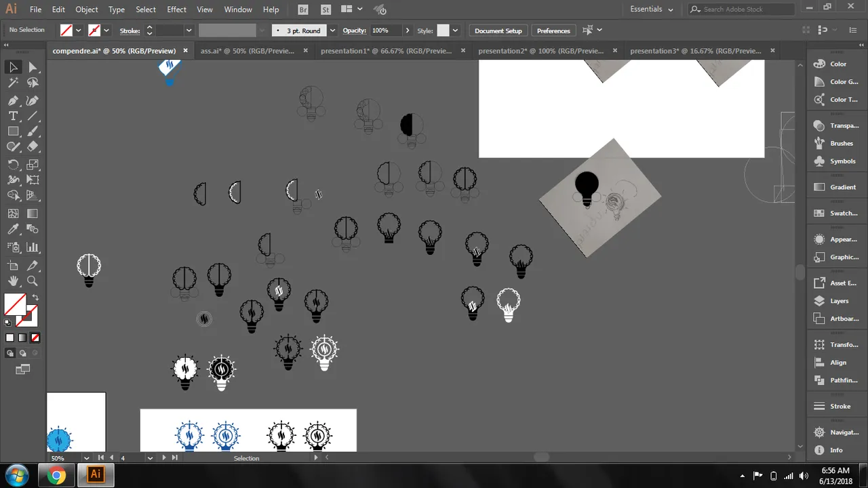Select the Magic Wand tool
868x488 pixels.
(13, 83)
